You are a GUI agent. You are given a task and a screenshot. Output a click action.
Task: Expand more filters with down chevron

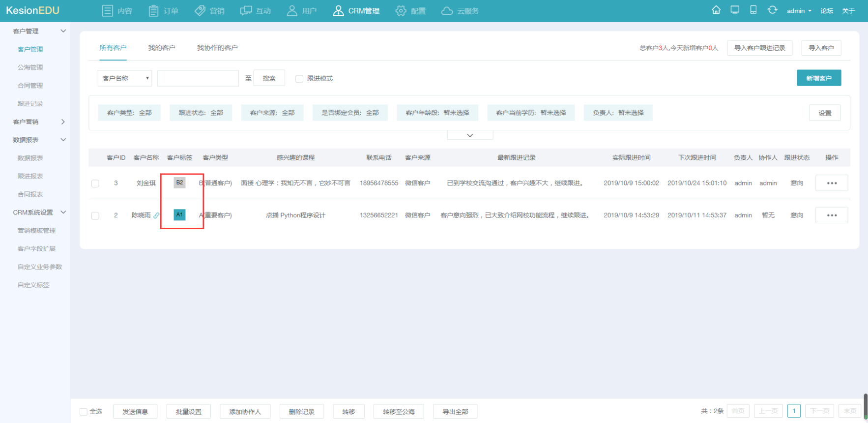point(470,135)
